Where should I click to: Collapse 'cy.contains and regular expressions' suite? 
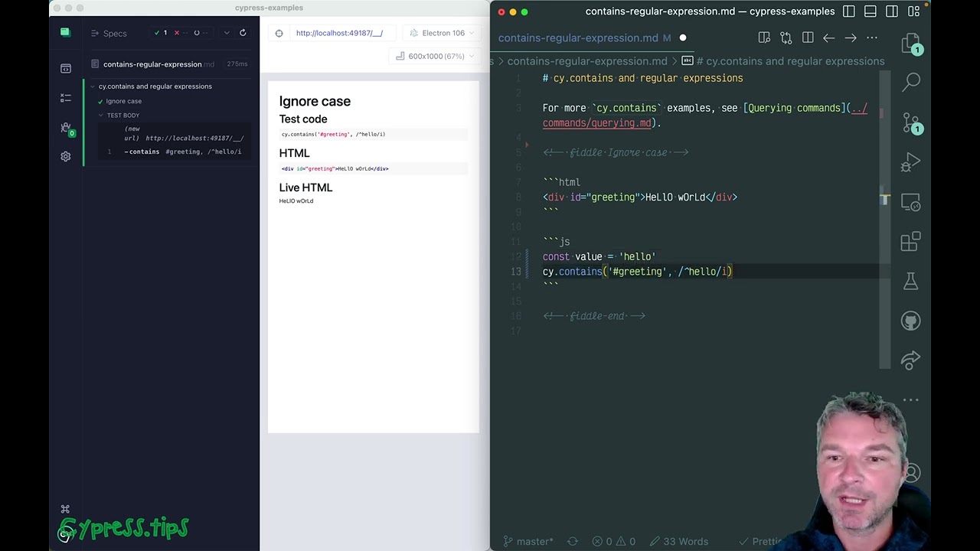tap(155, 86)
